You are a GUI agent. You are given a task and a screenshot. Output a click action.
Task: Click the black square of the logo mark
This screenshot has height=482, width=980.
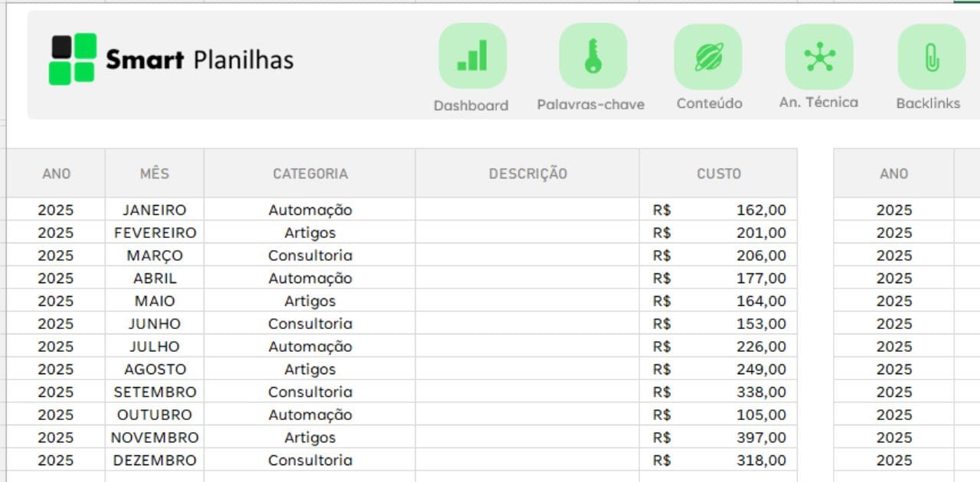pos(61,44)
